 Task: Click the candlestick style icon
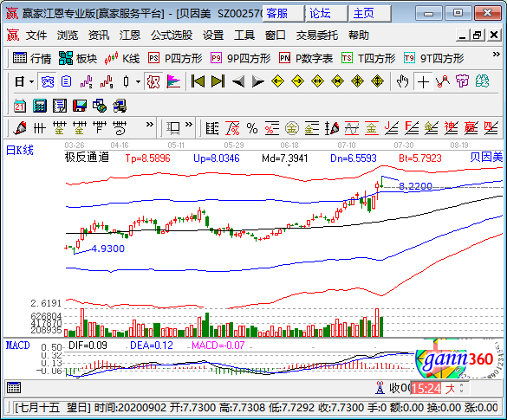[127, 81]
